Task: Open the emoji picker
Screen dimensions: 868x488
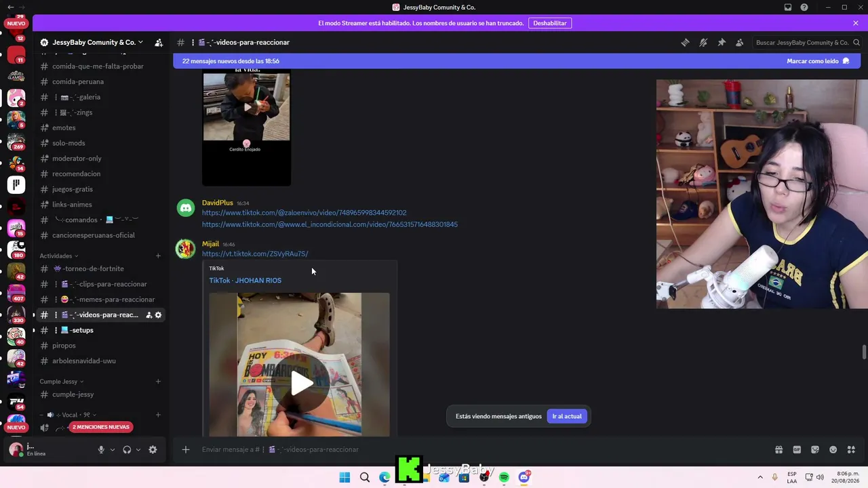Action: (x=833, y=449)
